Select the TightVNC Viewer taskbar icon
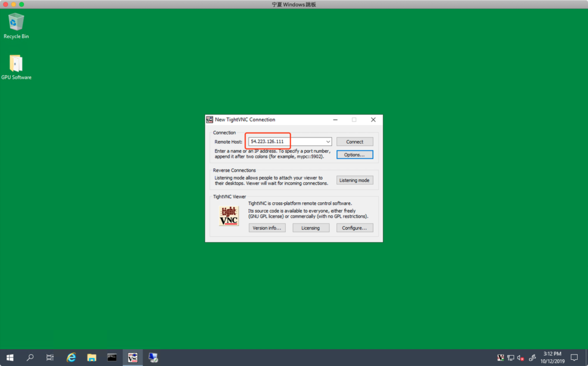Viewport: 588px width, 366px height. click(x=133, y=357)
